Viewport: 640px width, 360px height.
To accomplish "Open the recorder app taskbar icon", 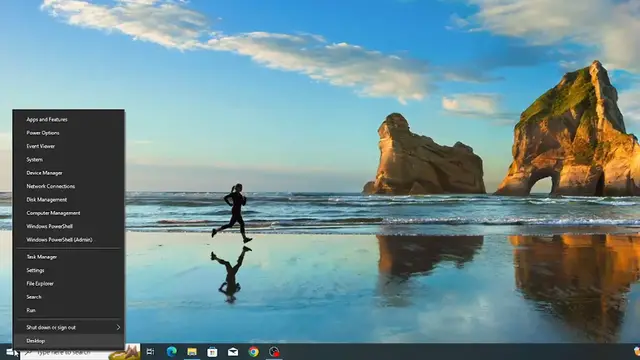I will coord(274,352).
